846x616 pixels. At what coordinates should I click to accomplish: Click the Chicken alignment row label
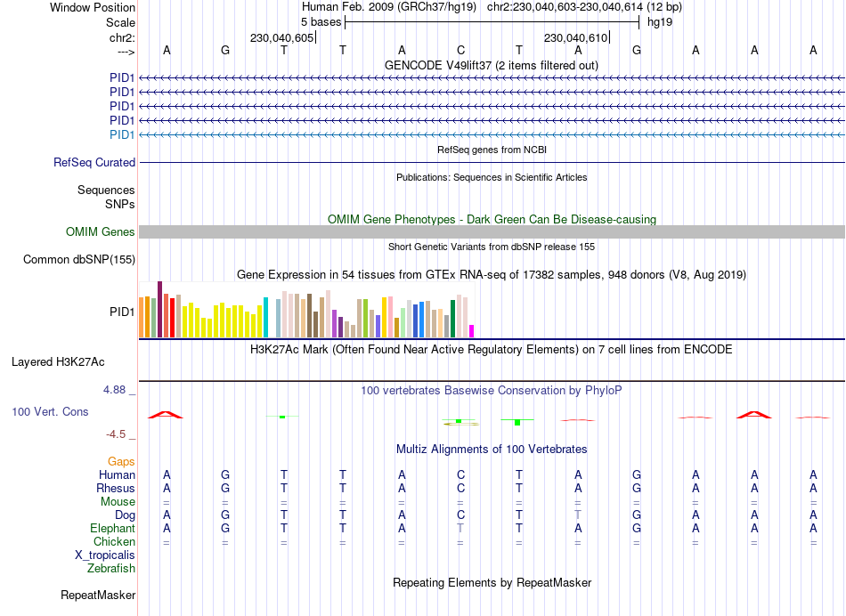click(x=114, y=541)
